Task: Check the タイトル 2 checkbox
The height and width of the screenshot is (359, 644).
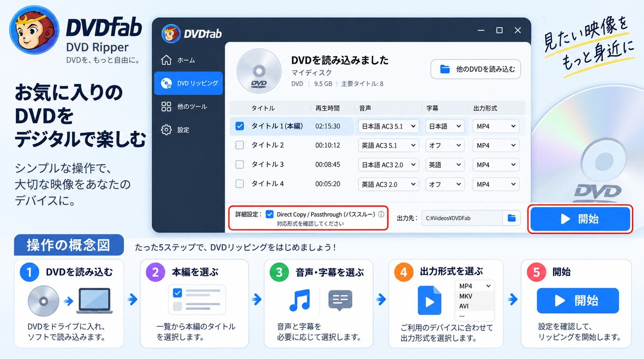Action: tap(240, 145)
